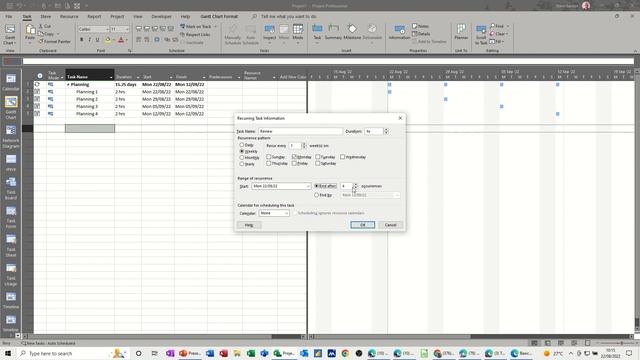Open the font size dropdown in ribbon

(x=127, y=29)
